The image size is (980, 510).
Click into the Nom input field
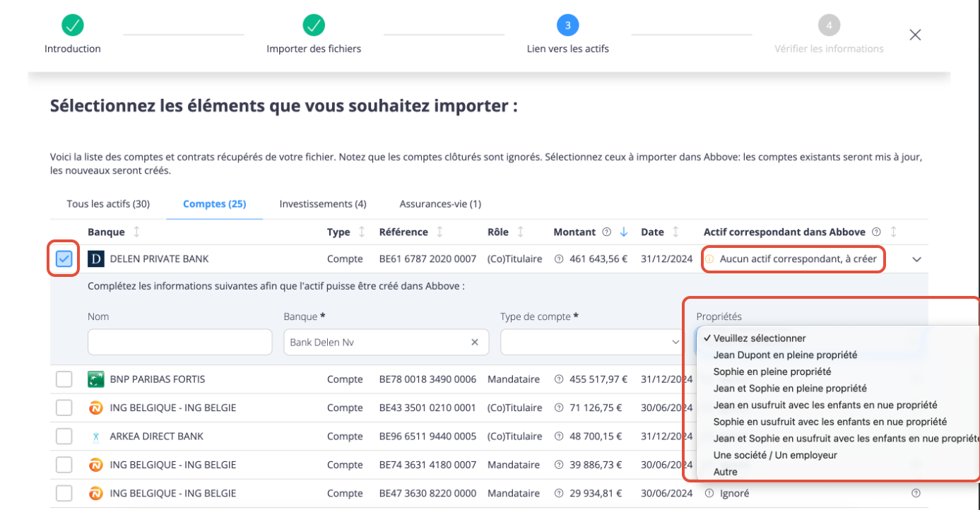coord(180,342)
